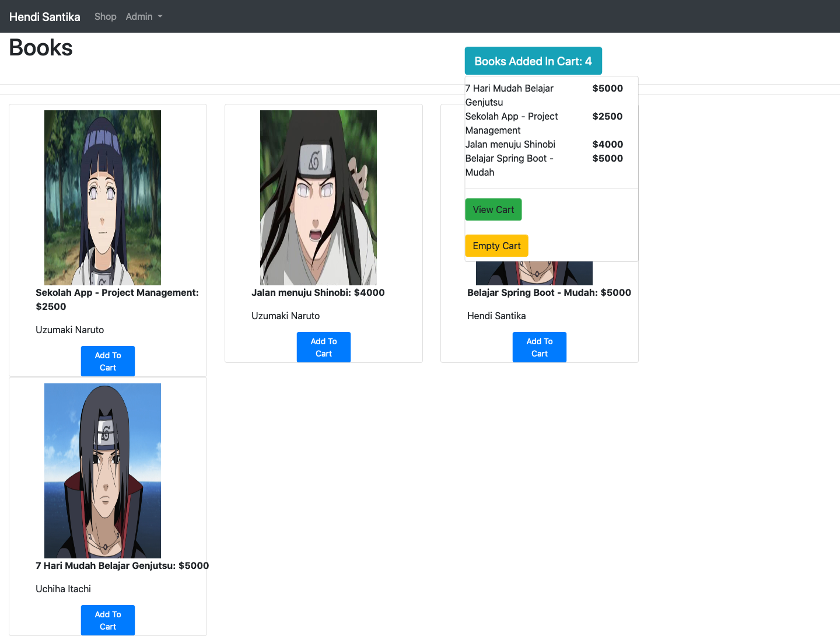Click the Sekolah App - Project Management: $2500 title
The width and height of the screenshot is (840, 636).
click(117, 299)
